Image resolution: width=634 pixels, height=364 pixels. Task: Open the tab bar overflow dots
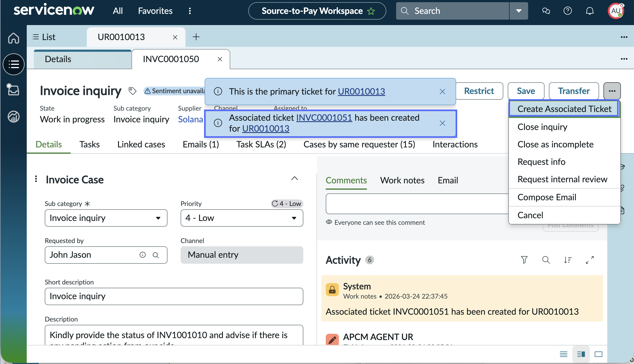pos(624,37)
